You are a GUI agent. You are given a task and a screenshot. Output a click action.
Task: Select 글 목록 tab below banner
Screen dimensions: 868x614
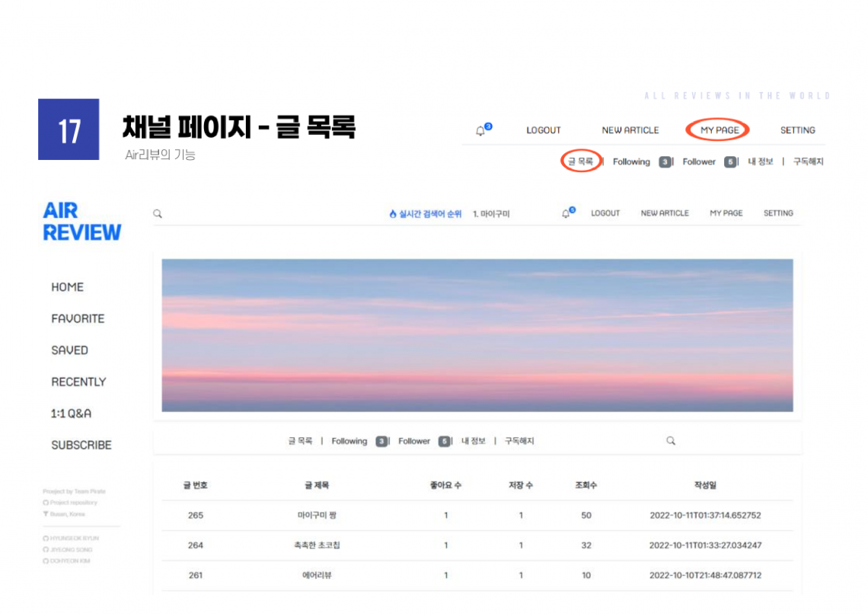tap(300, 441)
